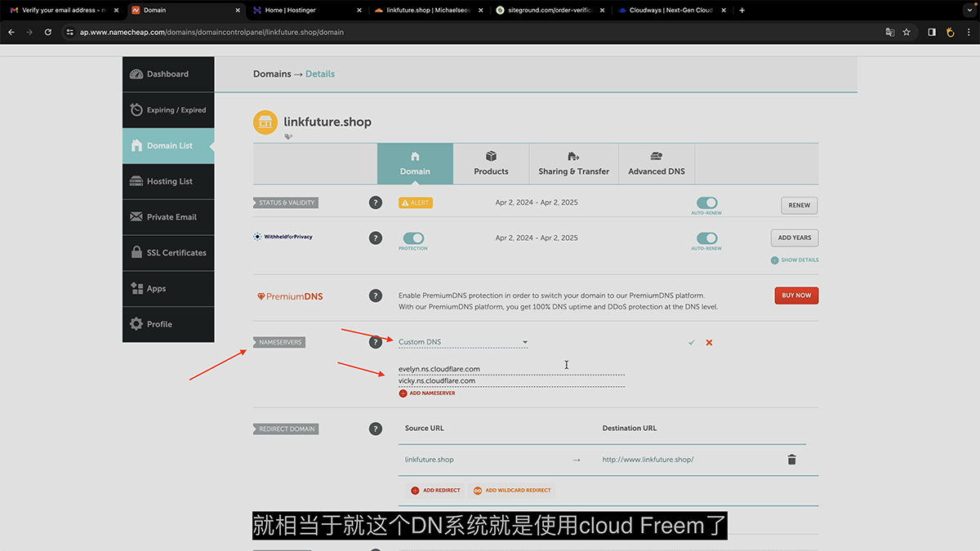Delete the linkfuture.shop redirect with trash icon
This screenshot has width=980, height=551.
(x=791, y=460)
